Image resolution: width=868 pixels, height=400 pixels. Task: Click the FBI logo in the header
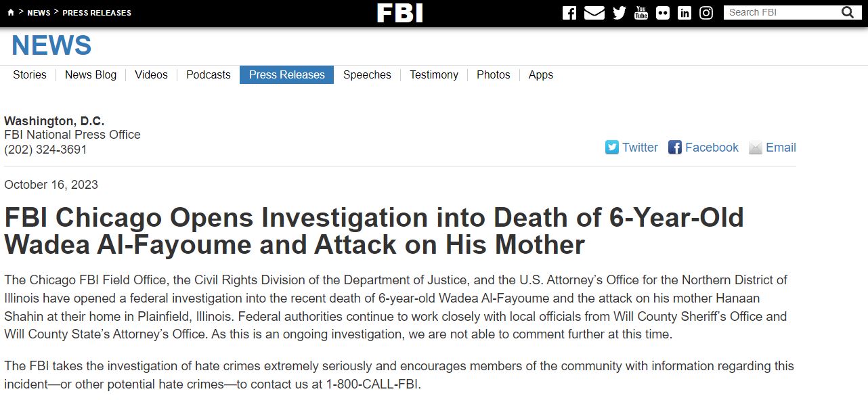(400, 13)
